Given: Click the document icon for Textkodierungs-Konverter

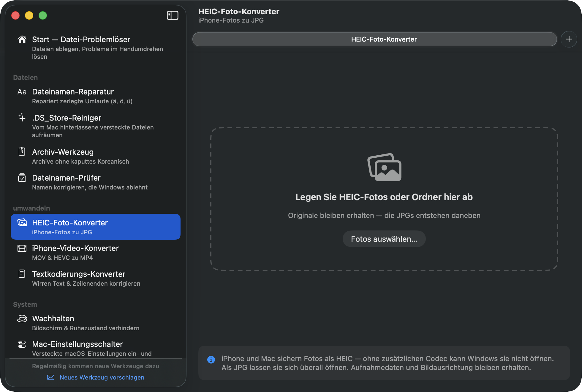Looking at the screenshot, I should pos(22,274).
